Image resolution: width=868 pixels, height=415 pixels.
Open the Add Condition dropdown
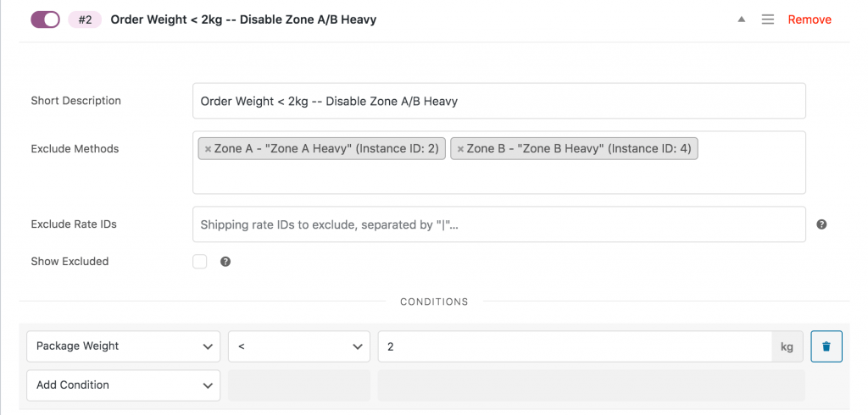[x=124, y=385]
